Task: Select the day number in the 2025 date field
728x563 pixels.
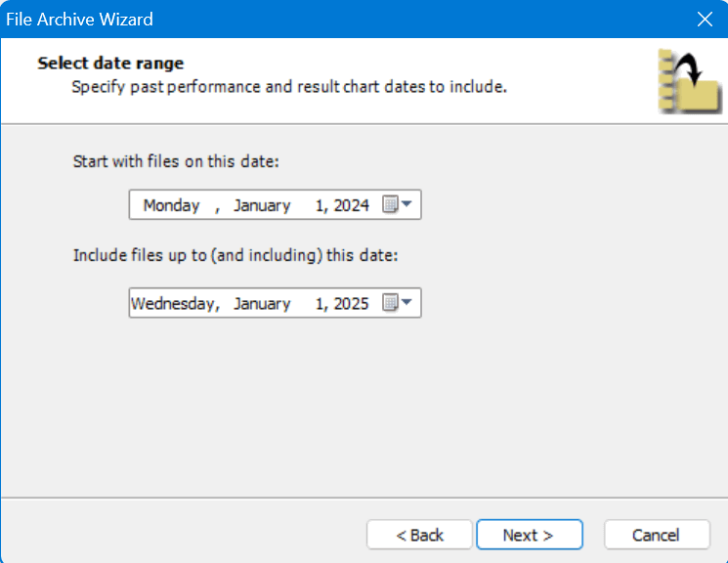Action: click(x=319, y=303)
